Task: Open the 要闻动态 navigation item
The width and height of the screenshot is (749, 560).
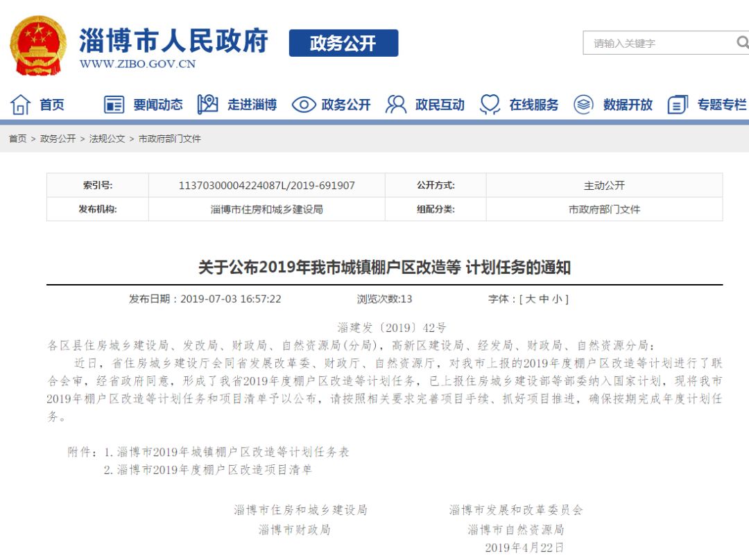Action: pyautogui.click(x=158, y=105)
